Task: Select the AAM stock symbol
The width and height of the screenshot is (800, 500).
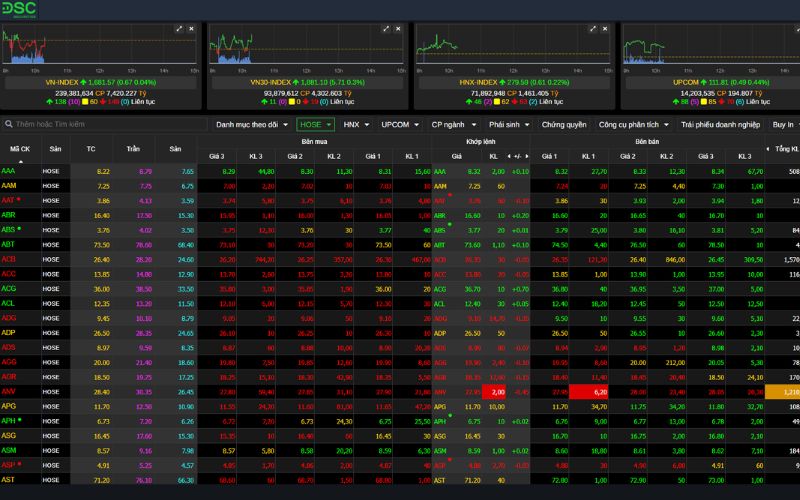Action: tap(9, 186)
